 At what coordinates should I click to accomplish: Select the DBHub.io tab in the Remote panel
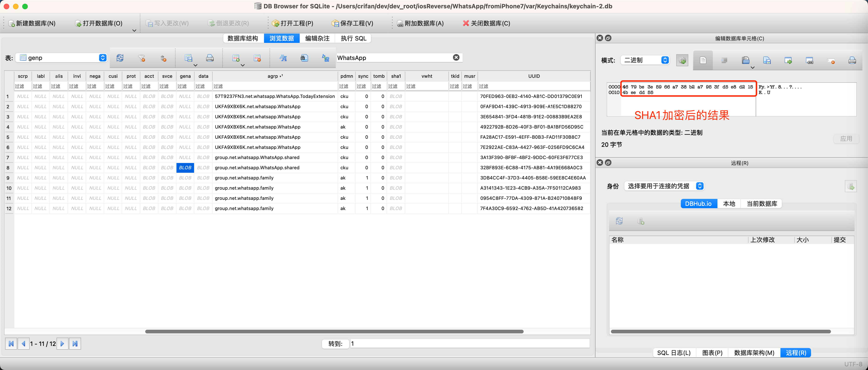pos(698,204)
